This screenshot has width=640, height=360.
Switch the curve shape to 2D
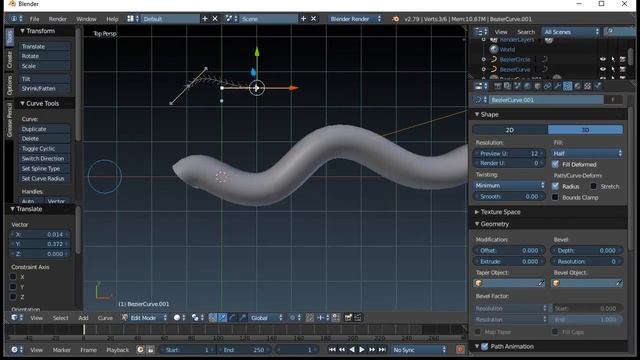pyautogui.click(x=510, y=130)
